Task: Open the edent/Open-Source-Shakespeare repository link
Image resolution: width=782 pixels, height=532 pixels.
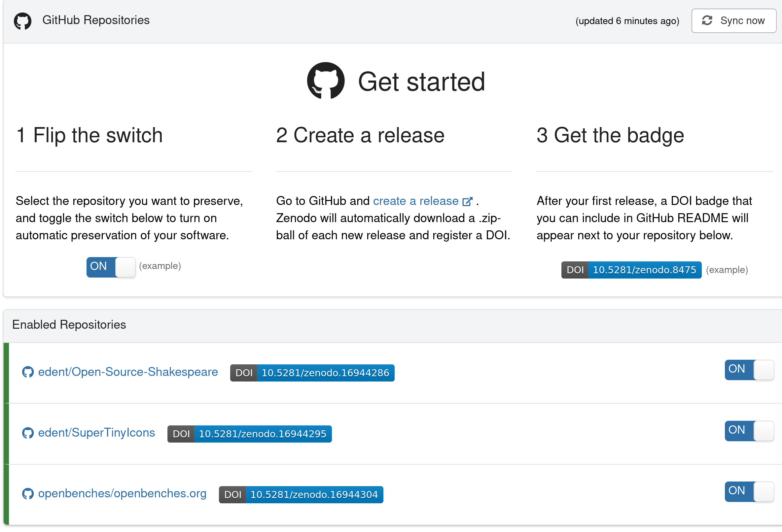Action: click(x=128, y=372)
